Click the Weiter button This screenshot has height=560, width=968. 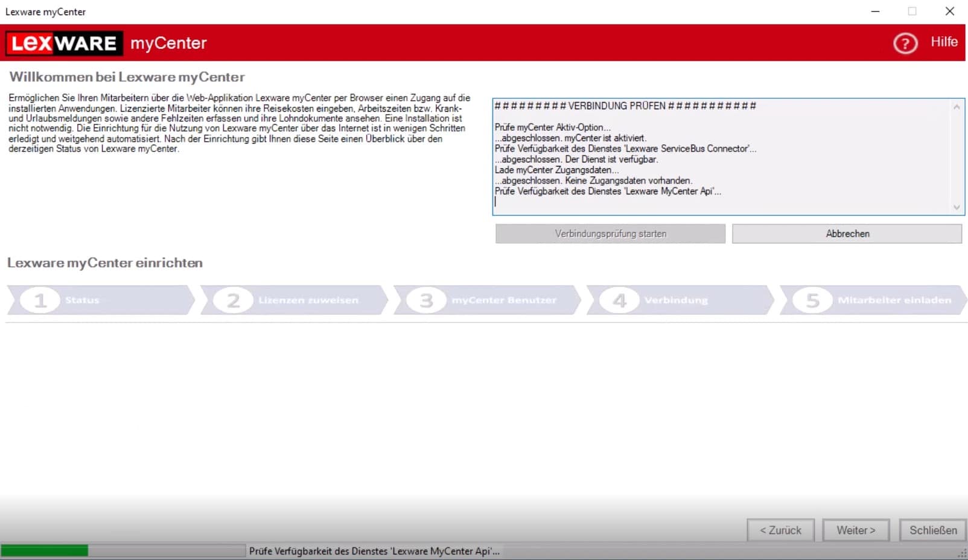pos(856,530)
